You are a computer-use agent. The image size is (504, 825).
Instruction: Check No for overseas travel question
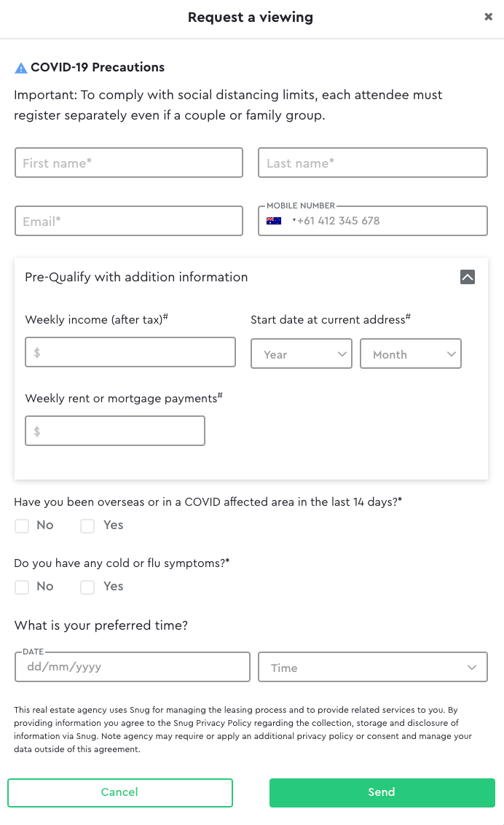click(x=23, y=525)
